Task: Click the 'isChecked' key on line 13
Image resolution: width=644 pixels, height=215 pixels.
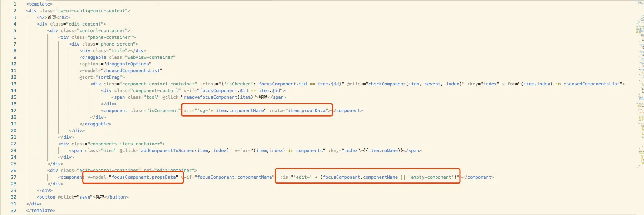Action: click(238, 84)
